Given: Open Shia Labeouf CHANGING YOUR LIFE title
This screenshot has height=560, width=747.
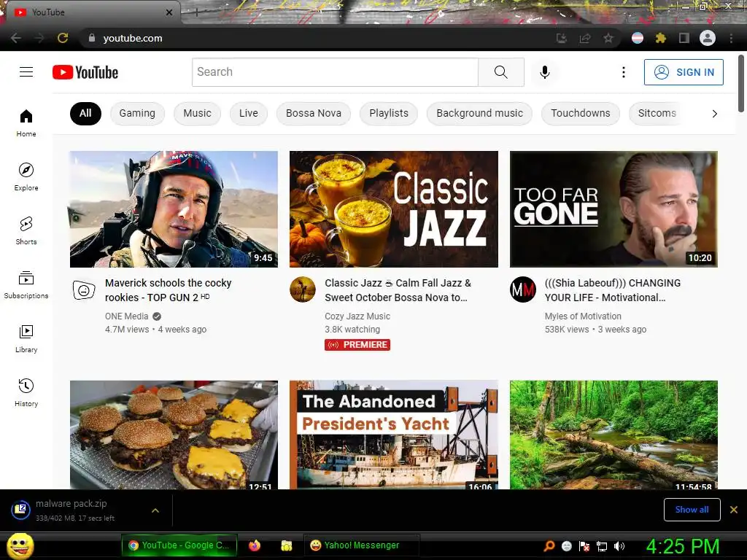Looking at the screenshot, I should (613, 290).
